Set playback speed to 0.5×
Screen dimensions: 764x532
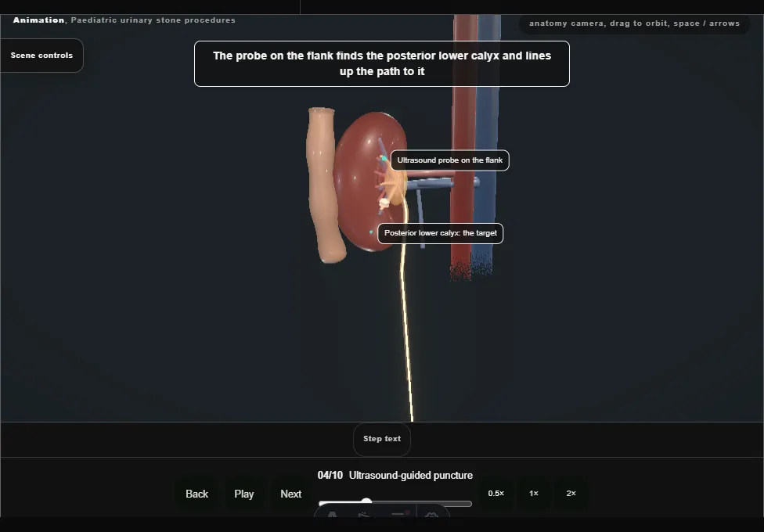click(x=496, y=494)
